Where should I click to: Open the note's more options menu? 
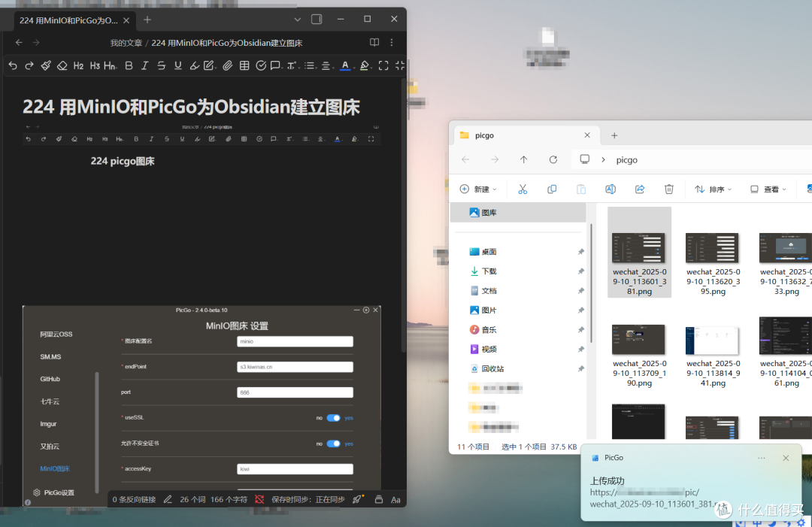(x=392, y=42)
